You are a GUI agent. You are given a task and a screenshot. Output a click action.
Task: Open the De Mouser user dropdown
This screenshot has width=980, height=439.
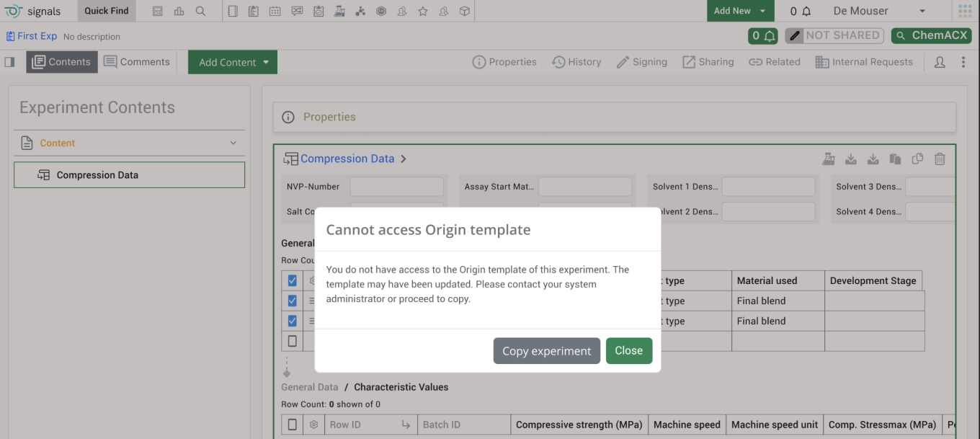point(879,11)
